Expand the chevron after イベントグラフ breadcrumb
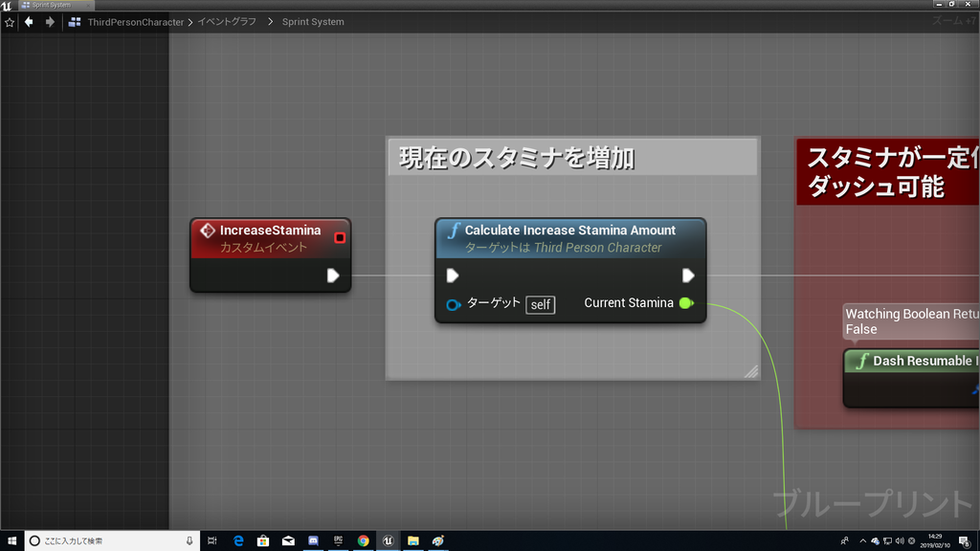The height and width of the screenshot is (551, 980). tap(269, 21)
